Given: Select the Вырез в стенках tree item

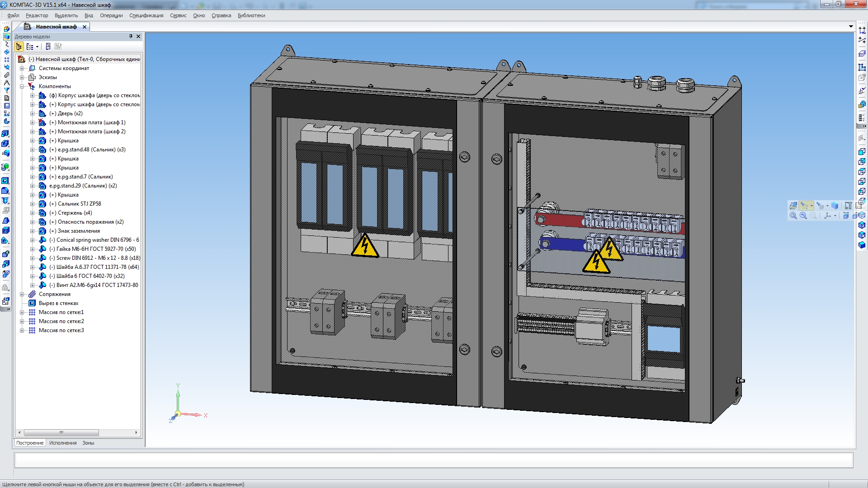Looking at the screenshot, I should [58, 303].
